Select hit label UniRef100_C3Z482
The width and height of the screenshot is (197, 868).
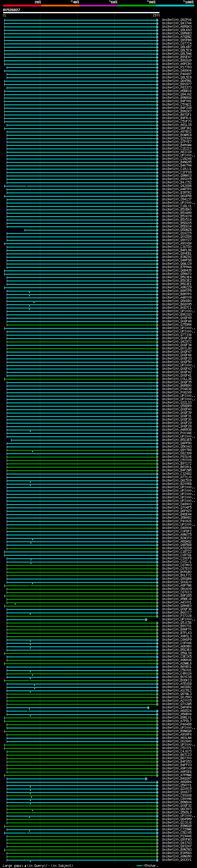176,474
